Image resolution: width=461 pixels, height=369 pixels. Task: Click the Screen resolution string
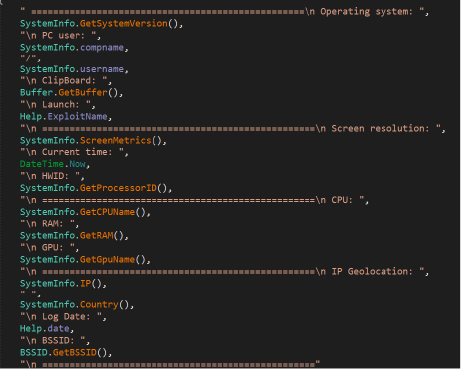coord(231,129)
